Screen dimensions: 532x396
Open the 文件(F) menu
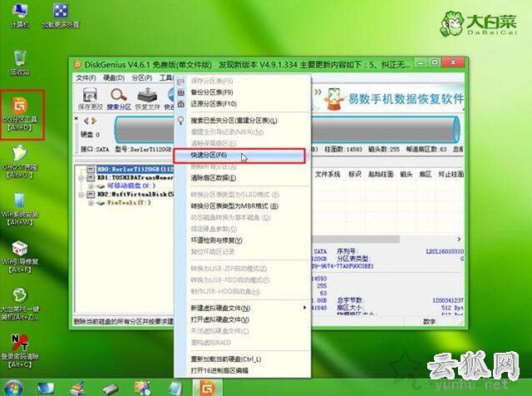[x=86, y=78]
